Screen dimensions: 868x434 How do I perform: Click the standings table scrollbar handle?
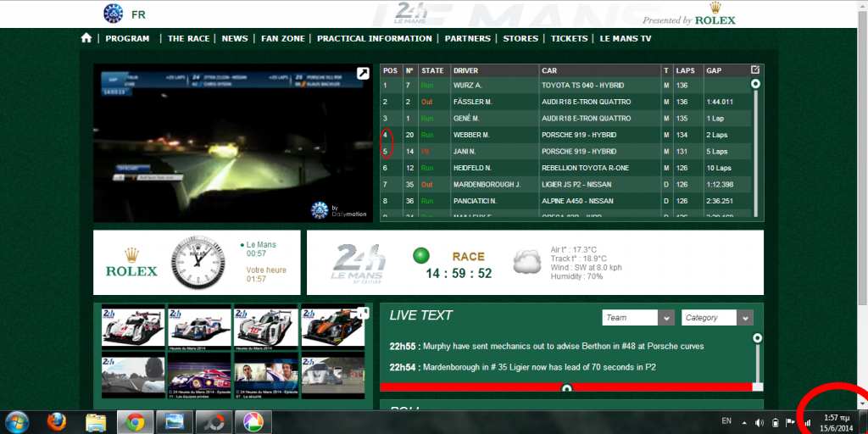pos(755,84)
